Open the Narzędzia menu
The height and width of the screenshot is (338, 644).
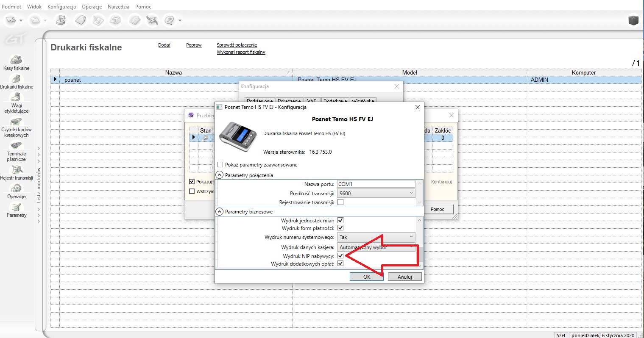click(118, 7)
